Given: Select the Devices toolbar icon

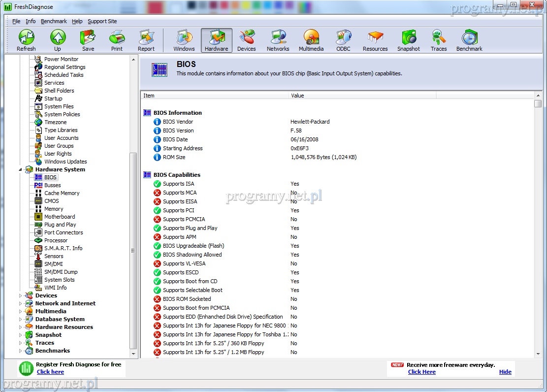Looking at the screenshot, I should click(246, 40).
